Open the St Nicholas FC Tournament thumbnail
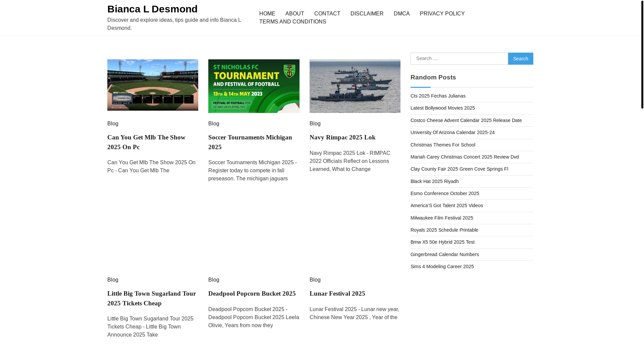This screenshot has width=644, height=362. click(254, 86)
